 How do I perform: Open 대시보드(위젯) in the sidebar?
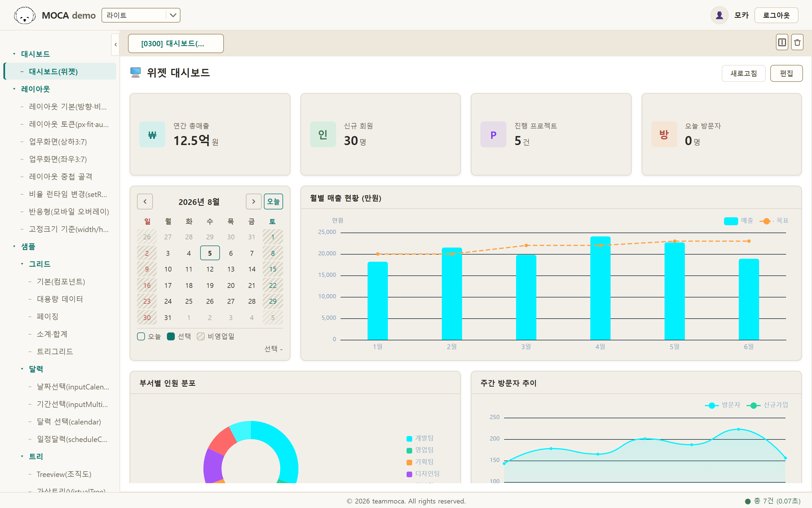click(x=60, y=71)
